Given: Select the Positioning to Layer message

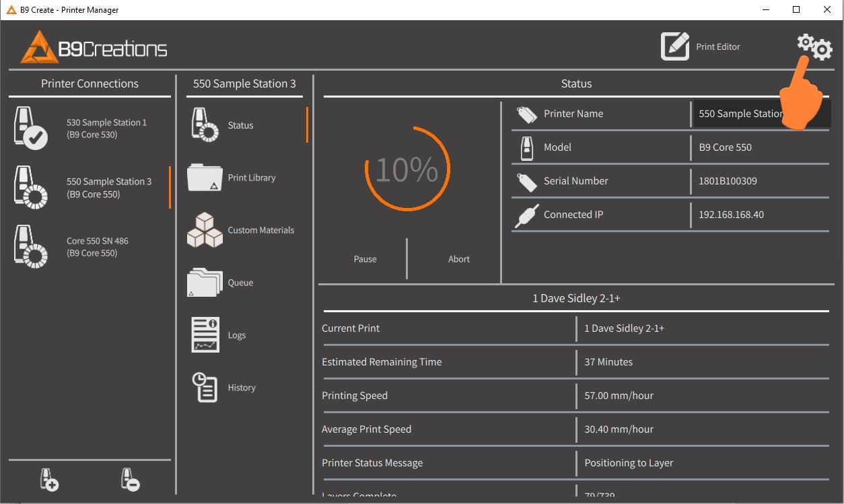Looking at the screenshot, I should coord(629,463).
